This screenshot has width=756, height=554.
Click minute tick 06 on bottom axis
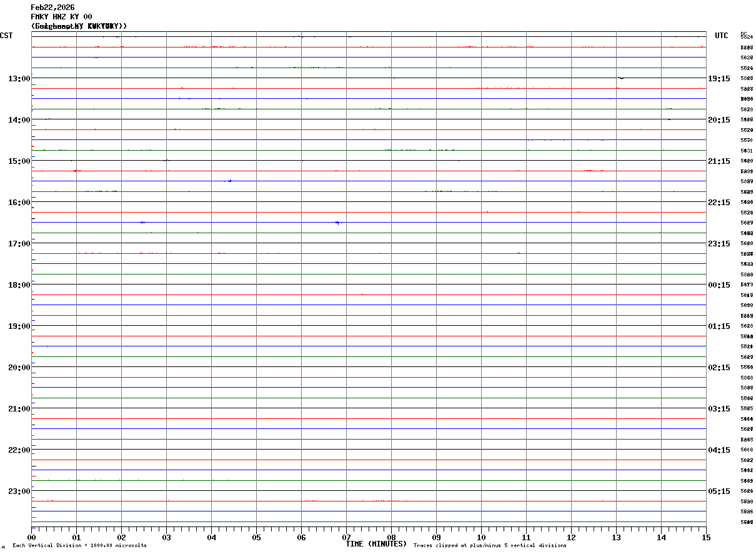301,537
